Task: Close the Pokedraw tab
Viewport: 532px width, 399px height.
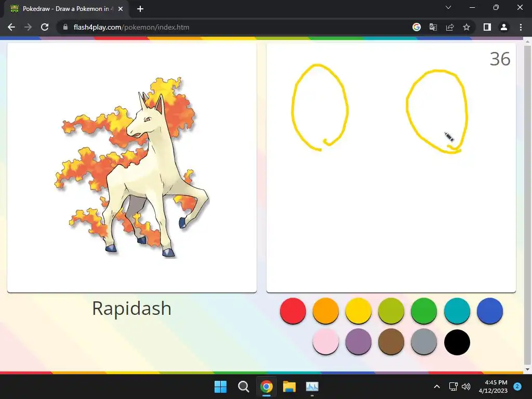Action: point(121,9)
